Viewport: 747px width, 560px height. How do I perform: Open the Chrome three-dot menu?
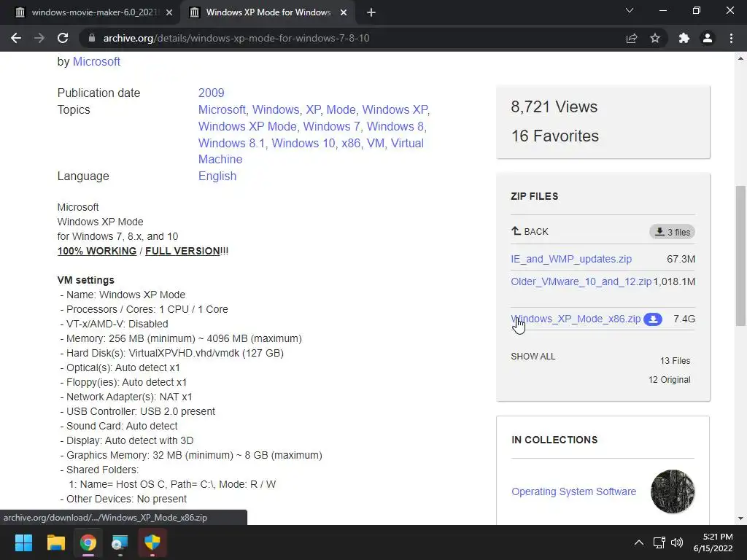(731, 38)
